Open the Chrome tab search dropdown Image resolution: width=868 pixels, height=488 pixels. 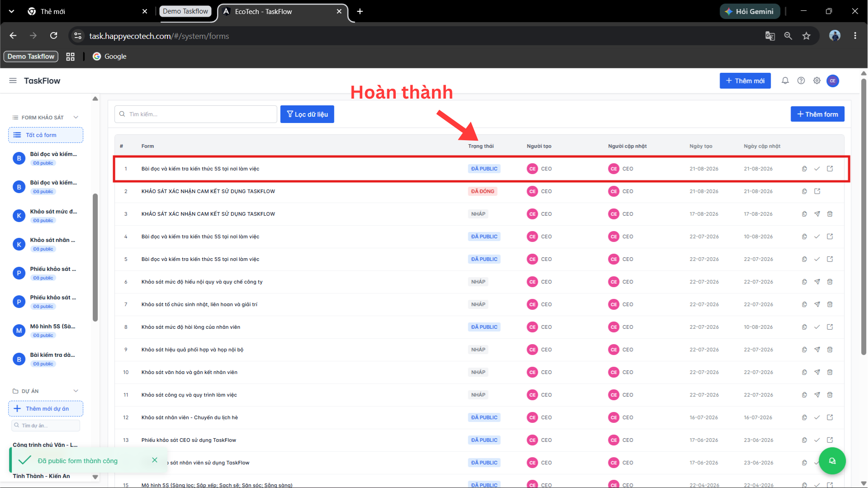point(11,11)
